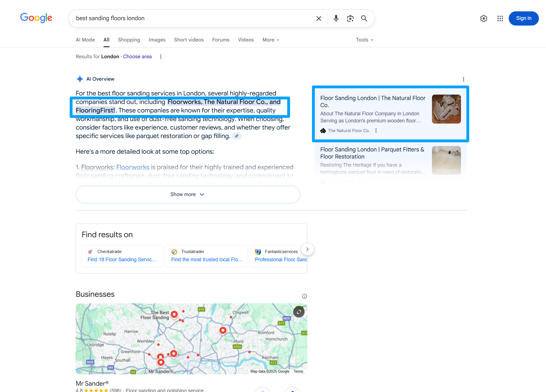The image size is (546, 392).
Task: Click the AI Overview source link chip
Action: [237, 136]
